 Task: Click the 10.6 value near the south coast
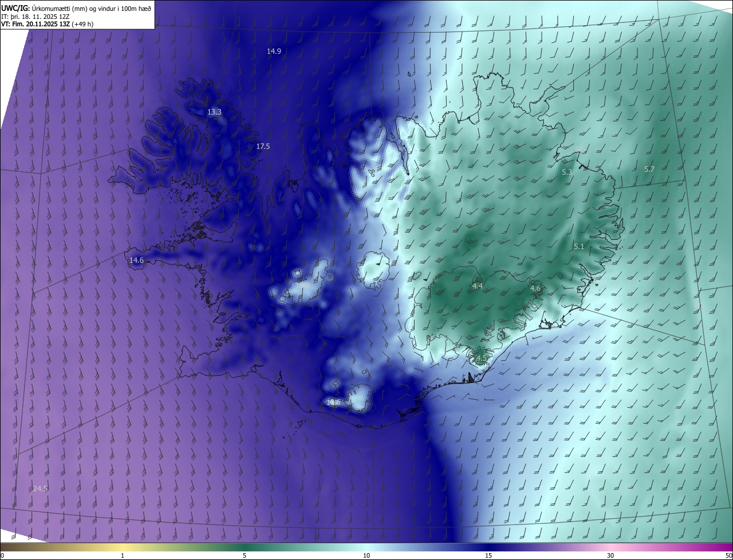333,403
